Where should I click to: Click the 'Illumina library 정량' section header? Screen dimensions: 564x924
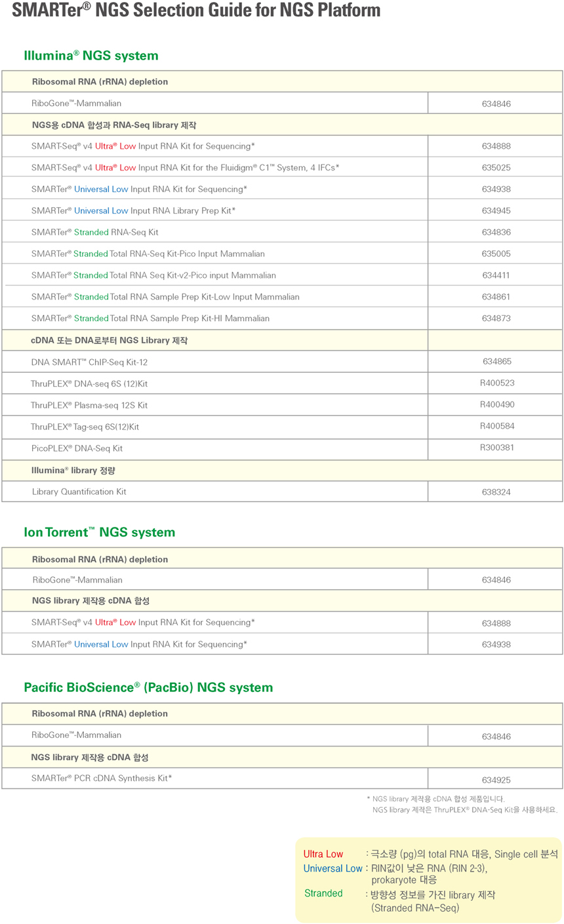click(73, 470)
